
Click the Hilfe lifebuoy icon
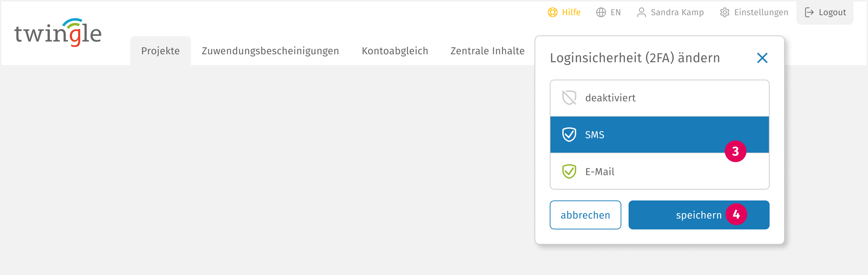(x=553, y=12)
